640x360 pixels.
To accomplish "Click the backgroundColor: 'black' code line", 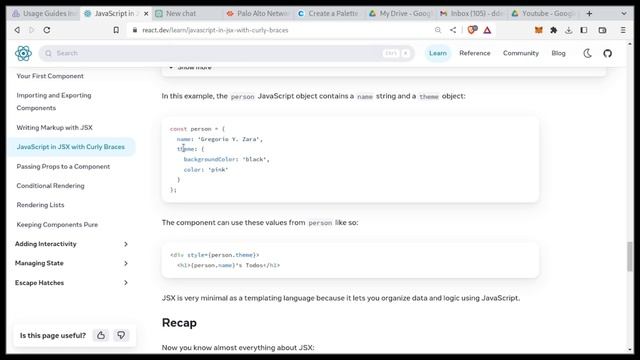I will click(x=227, y=159).
